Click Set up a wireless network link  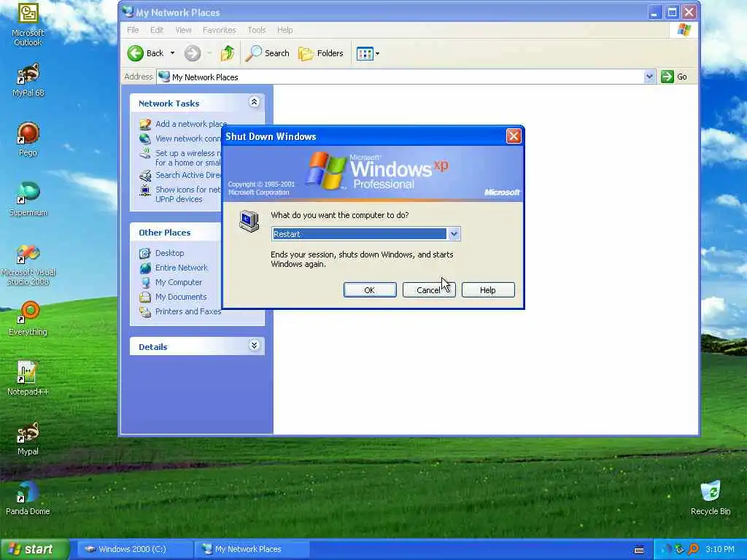point(188,157)
